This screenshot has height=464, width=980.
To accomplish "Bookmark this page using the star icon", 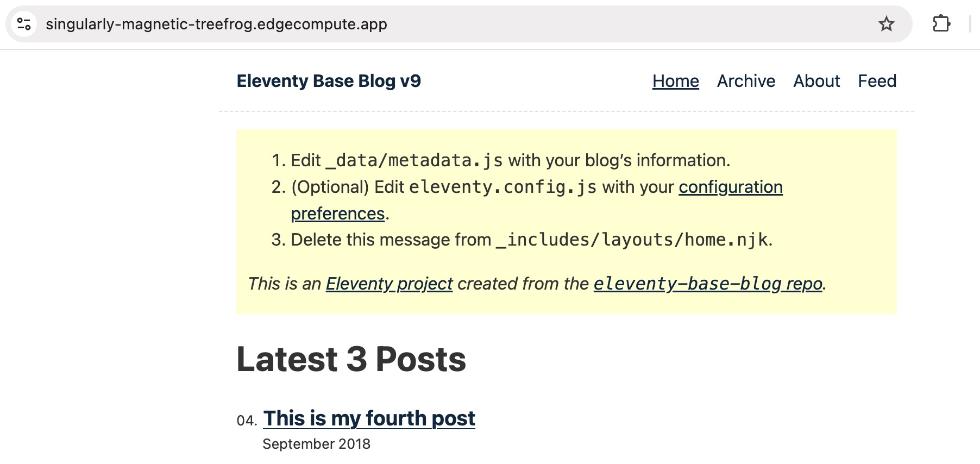I will pyautogui.click(x=887, y=24).
